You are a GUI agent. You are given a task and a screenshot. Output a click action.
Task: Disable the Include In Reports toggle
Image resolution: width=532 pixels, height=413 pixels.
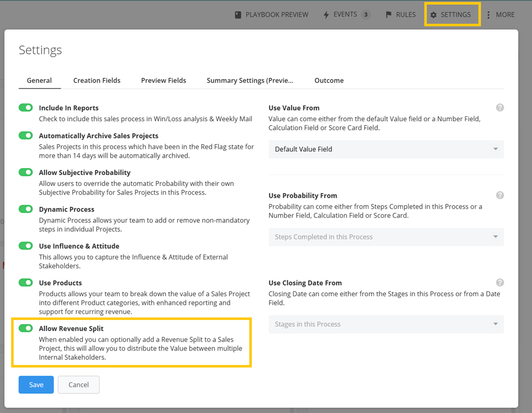click(x=26, y=108)
